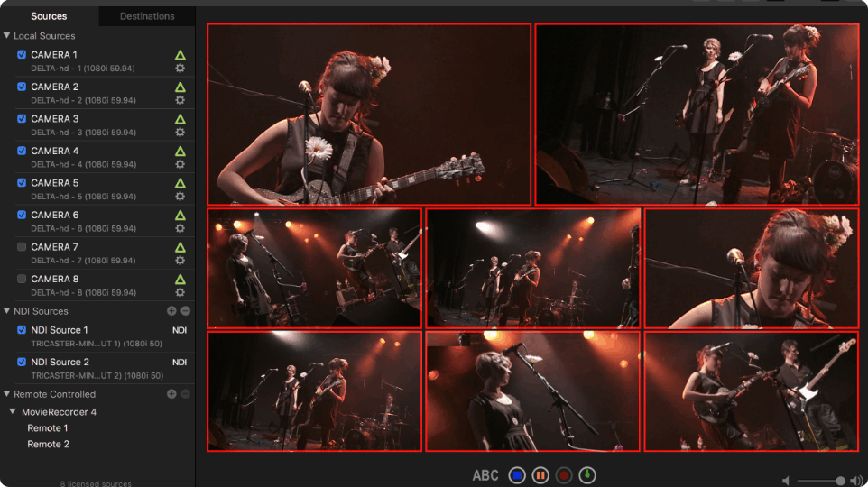Click the green triangle status icon for CAMERA 3
Viewport: 868px width, 487px height.
pos(180,119)
